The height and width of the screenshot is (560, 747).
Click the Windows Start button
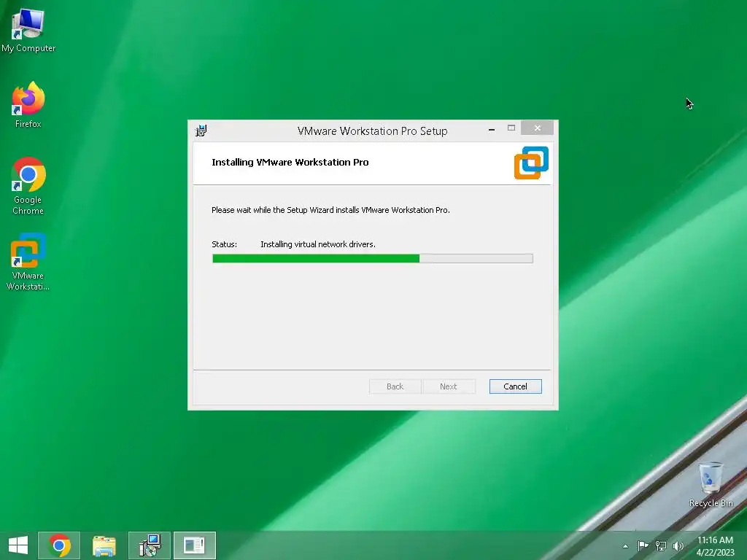point(18,545)
